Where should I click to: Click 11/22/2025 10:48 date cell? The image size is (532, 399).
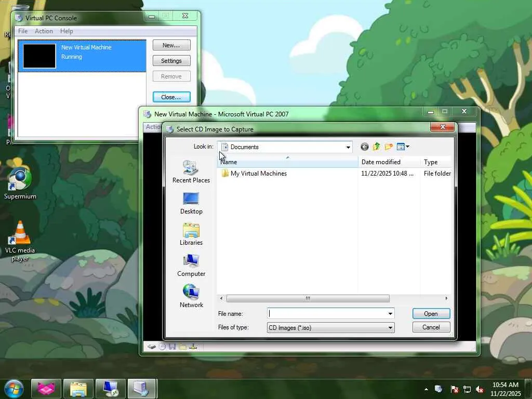point(387,174)
